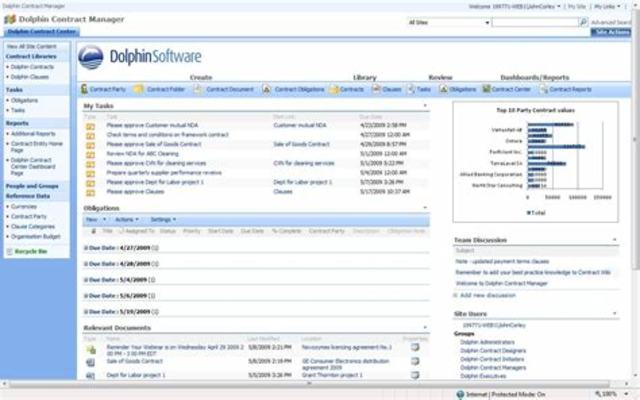
Task: Click task icon for Review NDA for ABC Cleaning
Action: 90,155
